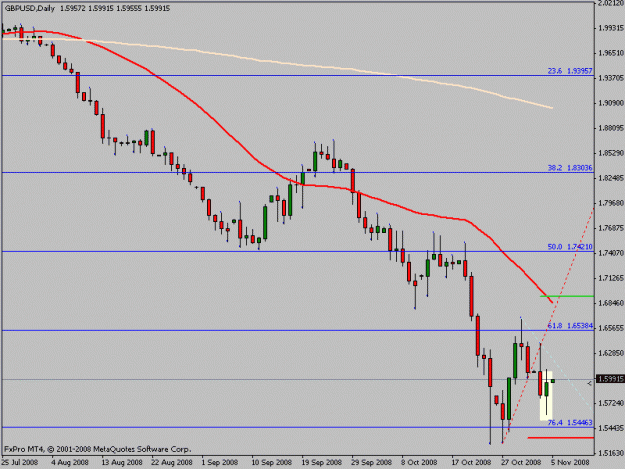Select the 23.6 Fibonacci level label 1.93957
Image resolution: width=625 pixels, height=469 pixels.
tap(570, 71)
